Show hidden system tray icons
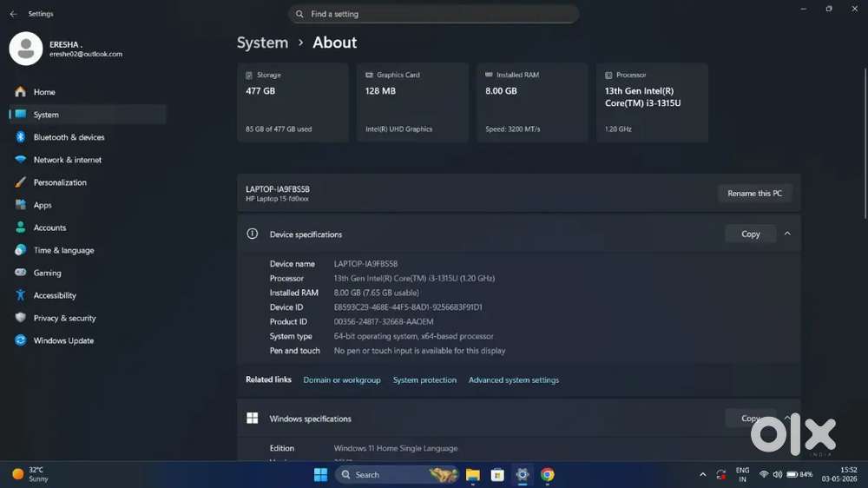 click(x=702, y=475)
